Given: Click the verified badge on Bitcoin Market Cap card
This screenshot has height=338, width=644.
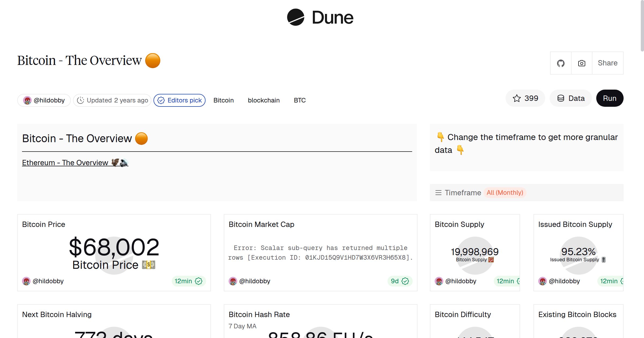Looking at the screenshot, I should coord(405,281).
